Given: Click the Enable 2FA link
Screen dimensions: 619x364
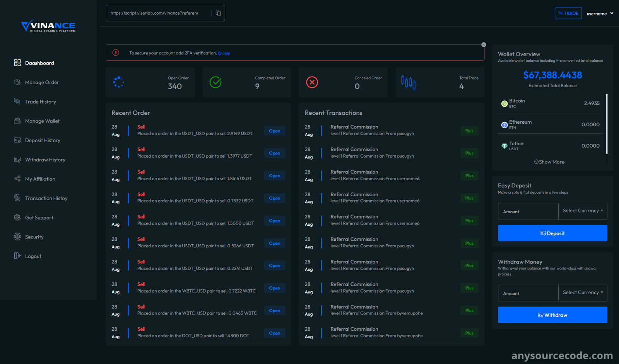Looking at the screenshot, I should pyautogui.click(x=224, y=53).
